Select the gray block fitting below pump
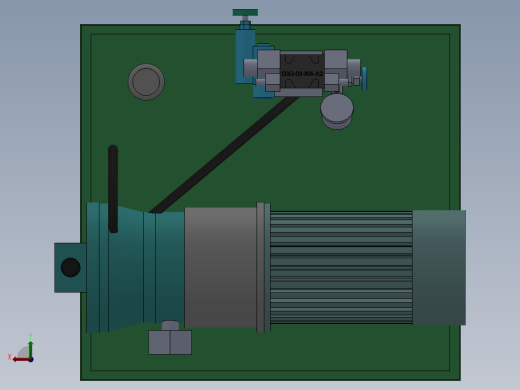520x390 pixels. pos(170,342)
